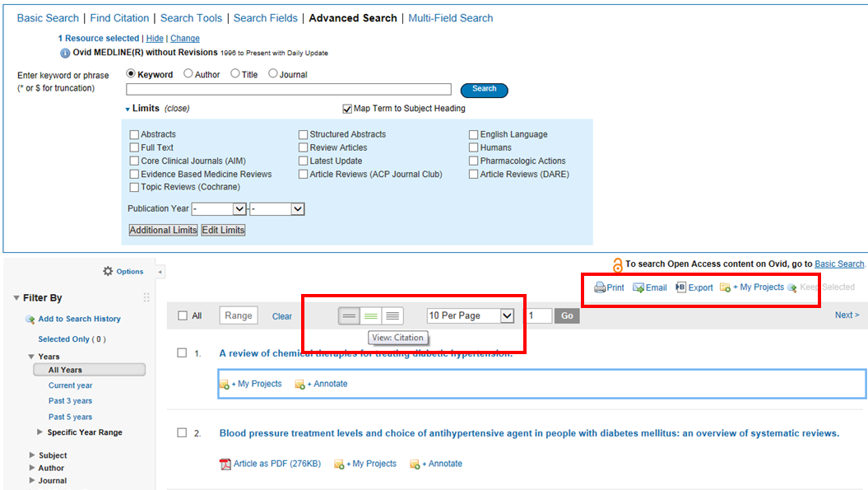Click in the keyword search field

click(288, 90)
